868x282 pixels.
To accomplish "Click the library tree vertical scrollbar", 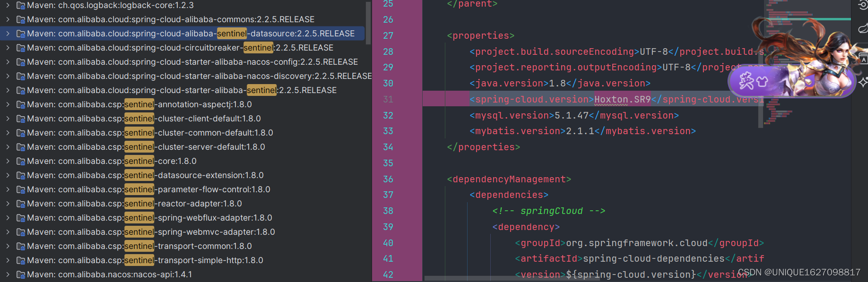I will (369, 22).
